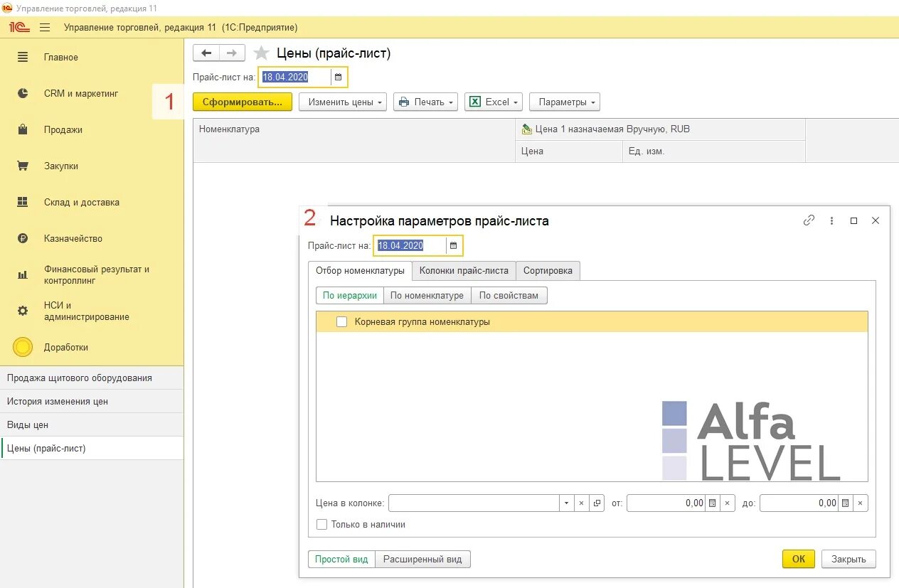
Task: Expand Excel export dropdown
Action: point(493,102)
